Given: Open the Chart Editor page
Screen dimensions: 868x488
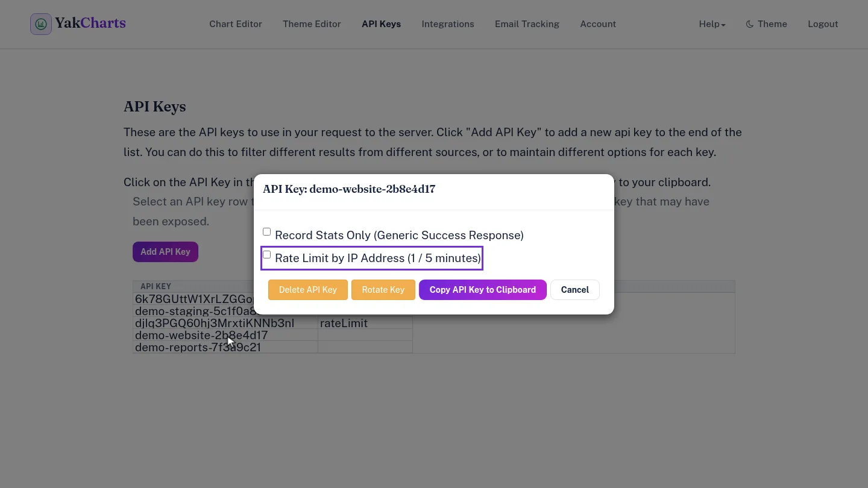Looking at the screenshot, I should [236, 24].
